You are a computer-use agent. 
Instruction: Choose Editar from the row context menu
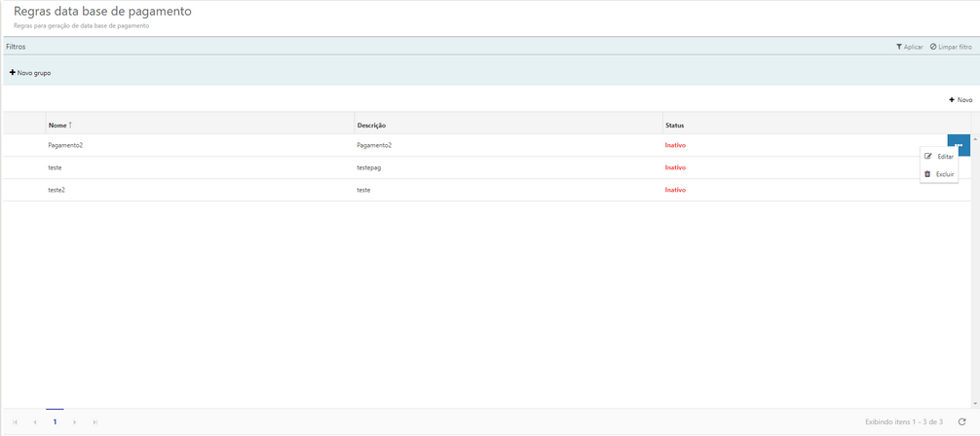(x=939, y=157)
